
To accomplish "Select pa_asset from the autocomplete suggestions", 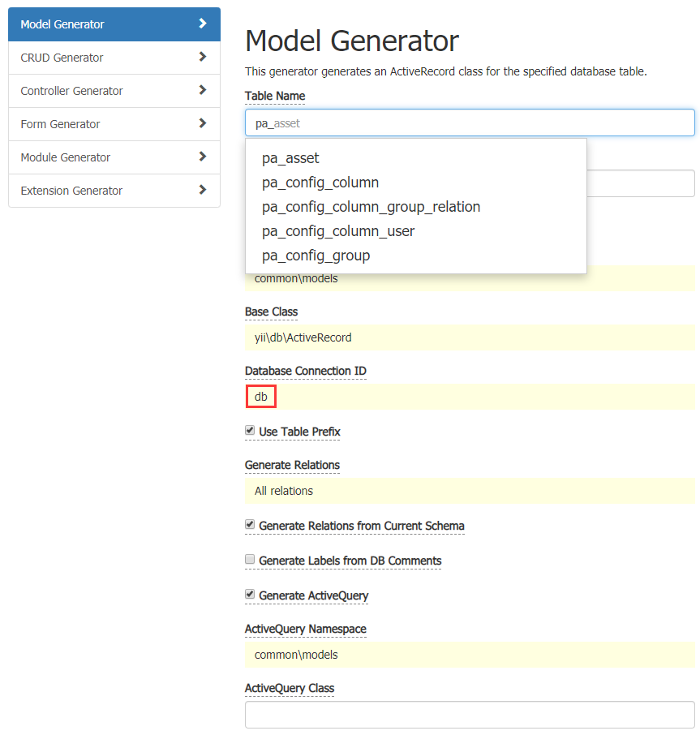I will (x=290, y=158).
